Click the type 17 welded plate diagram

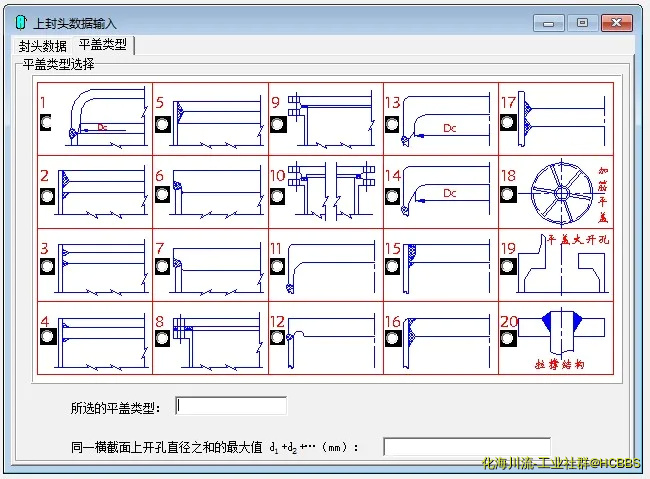pos(561,119)
